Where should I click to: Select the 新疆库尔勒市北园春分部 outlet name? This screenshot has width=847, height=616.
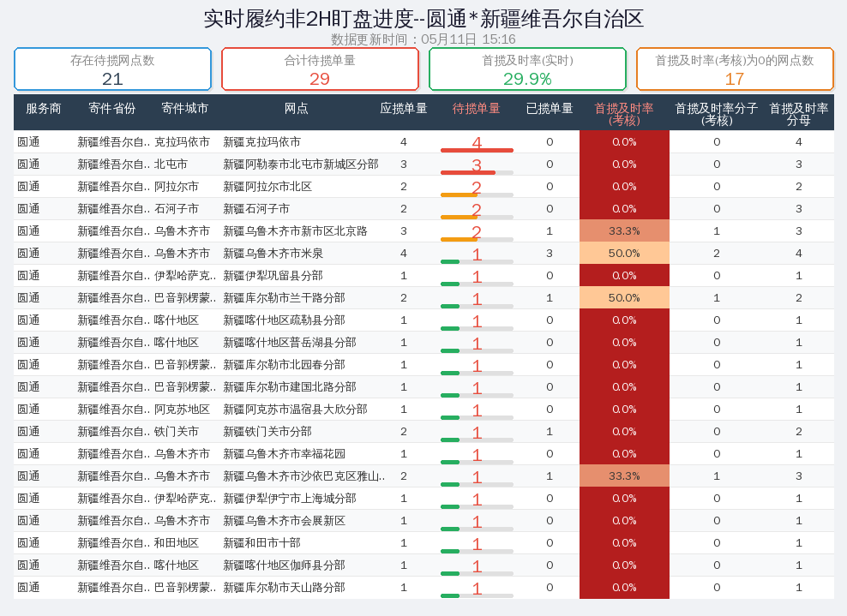[x=284, y=365]
